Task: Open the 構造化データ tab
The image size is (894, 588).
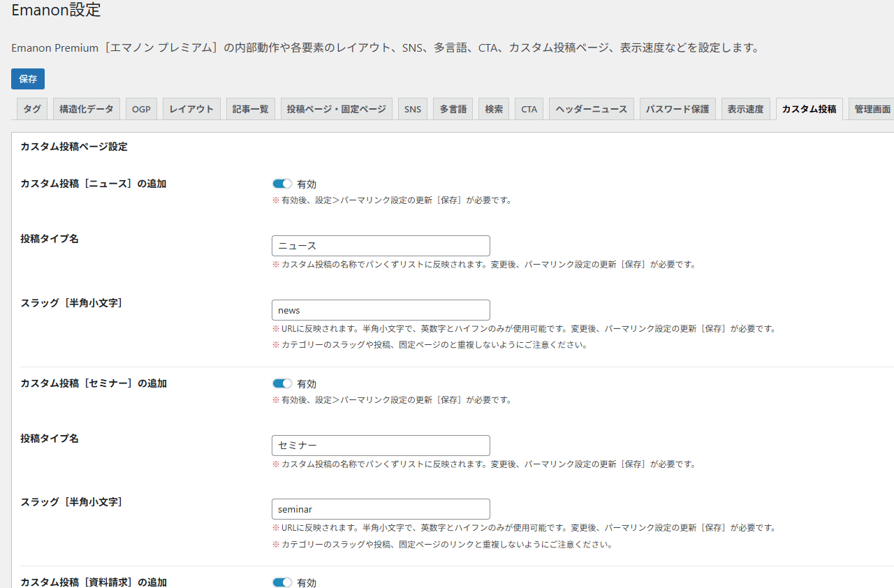Action: point(86,108)
